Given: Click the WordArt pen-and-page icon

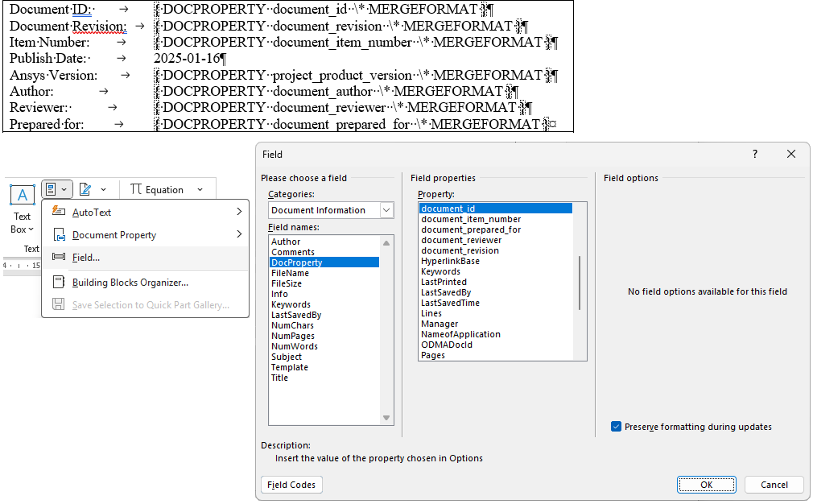Looking at the screenshot, I should (x=85, y=189).
